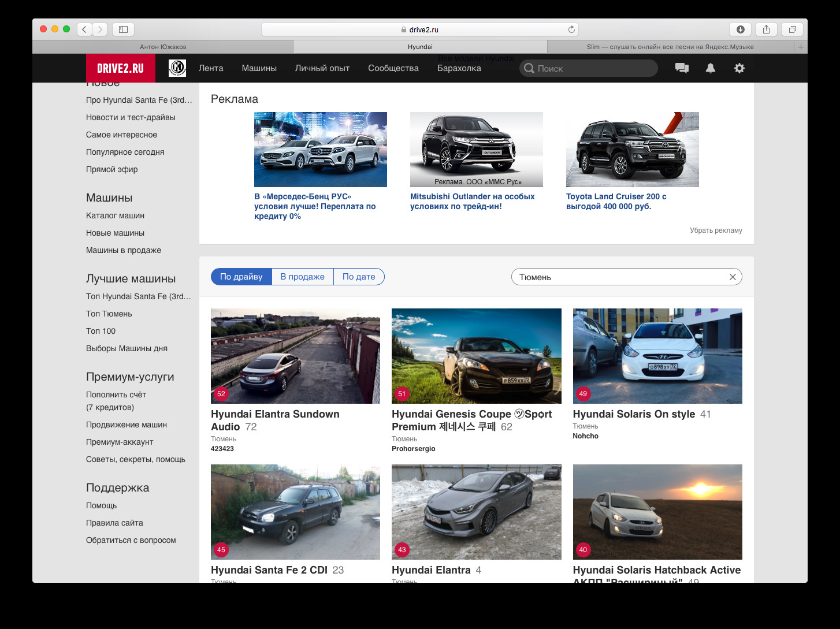Image resolution: width=840 pixels, height=629 pixels.
Task: Reload the page with refresh icon
Action: tap(571, 29)
